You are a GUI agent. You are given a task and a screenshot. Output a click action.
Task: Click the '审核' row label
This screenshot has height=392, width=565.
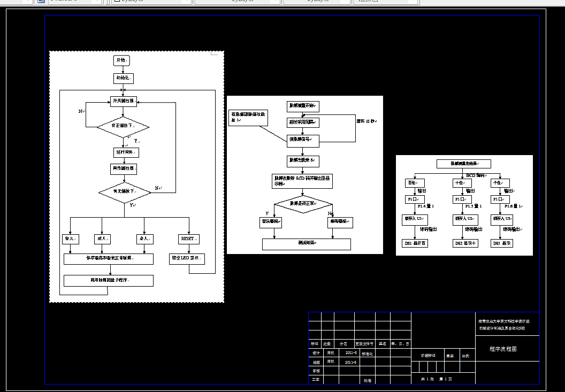316,371
